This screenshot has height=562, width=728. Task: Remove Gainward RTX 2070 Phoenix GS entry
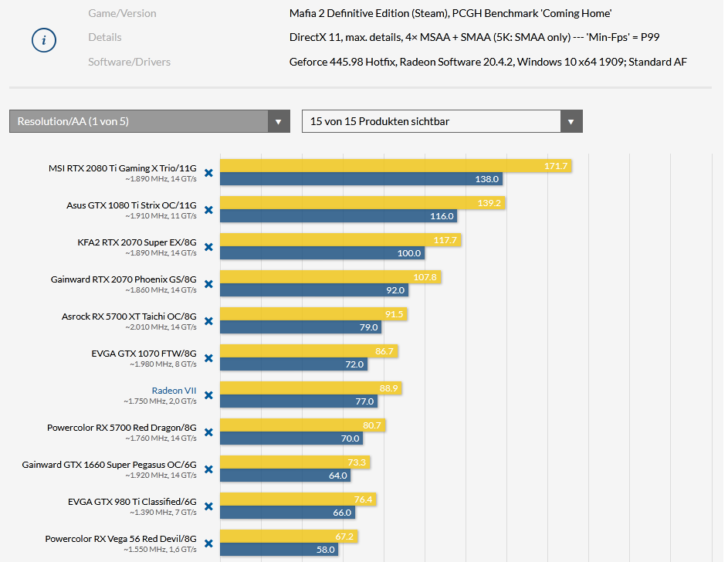pyautogui.click(x=209, y=284)
